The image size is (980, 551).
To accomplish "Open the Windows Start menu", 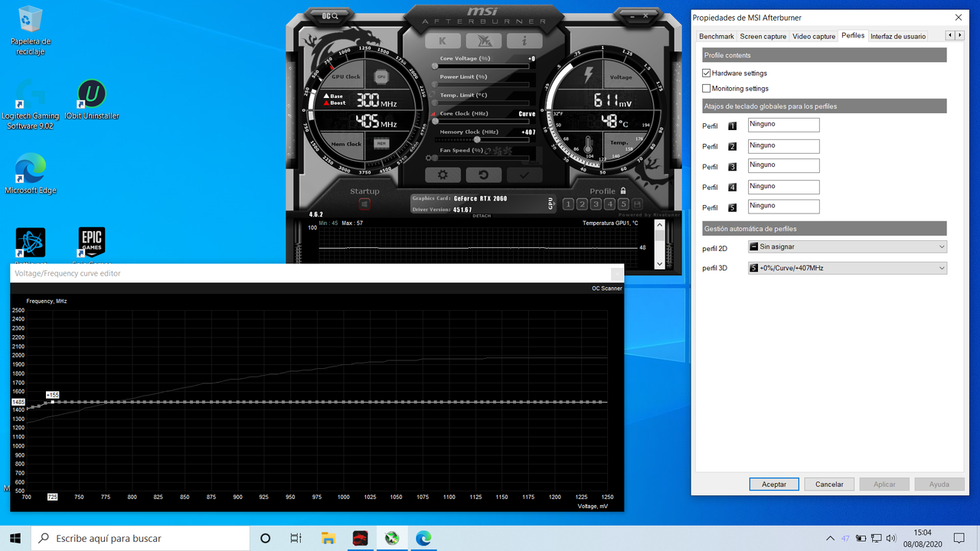I will click(x=15, y=538).
